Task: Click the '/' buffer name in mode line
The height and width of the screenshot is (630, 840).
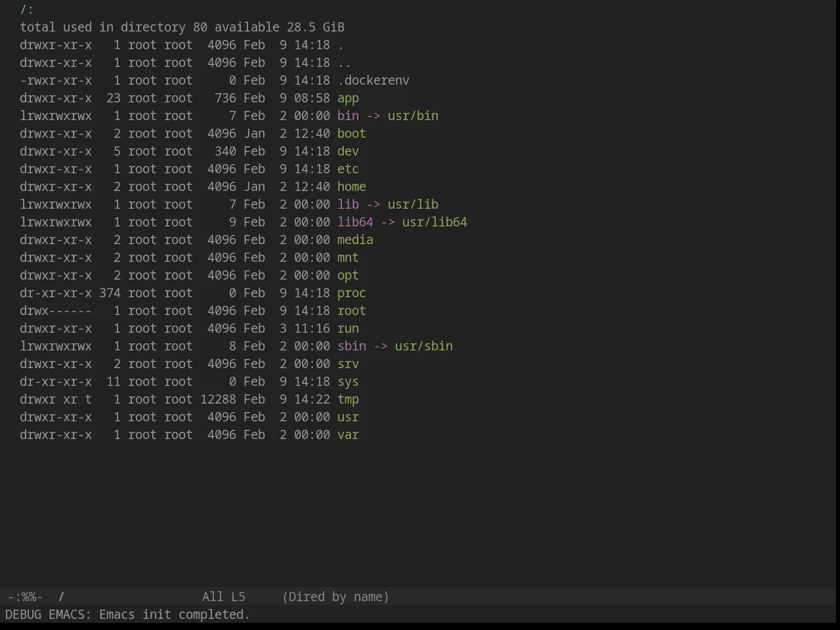Action: click(x=62, y=597)
